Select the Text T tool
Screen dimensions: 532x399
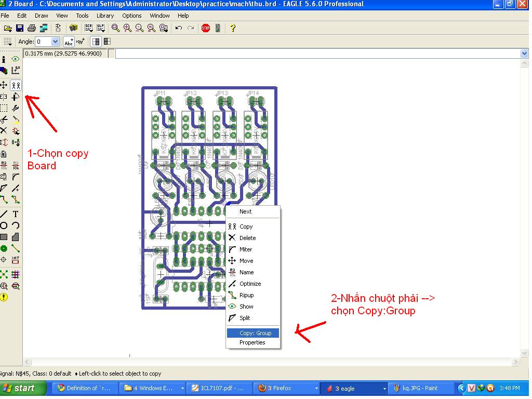tap(15, 214)
